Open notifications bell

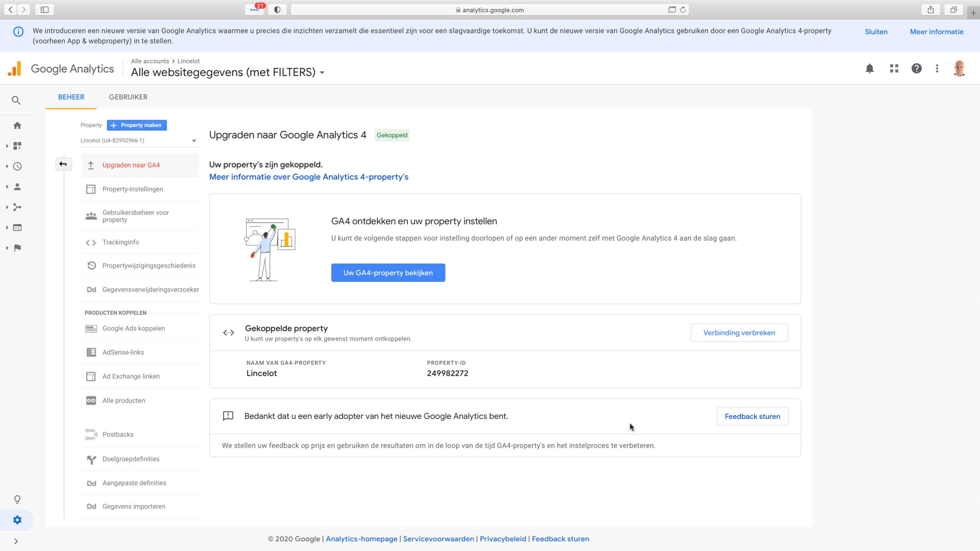point(870,68)
